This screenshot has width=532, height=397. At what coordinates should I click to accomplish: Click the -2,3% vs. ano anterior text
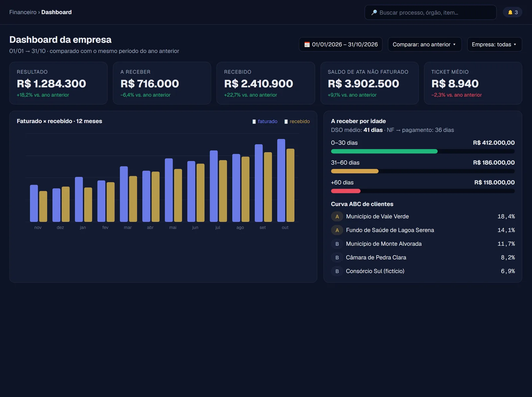457,95
